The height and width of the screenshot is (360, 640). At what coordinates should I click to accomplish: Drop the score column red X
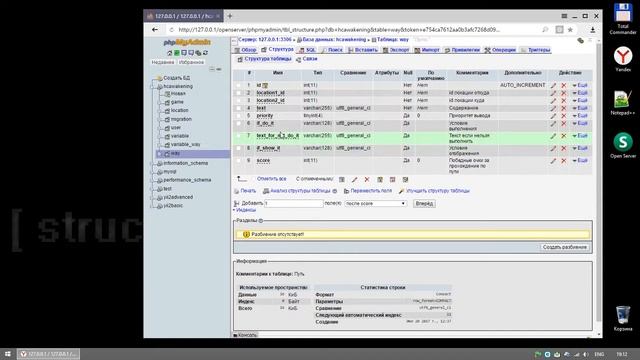coord(564,161)
